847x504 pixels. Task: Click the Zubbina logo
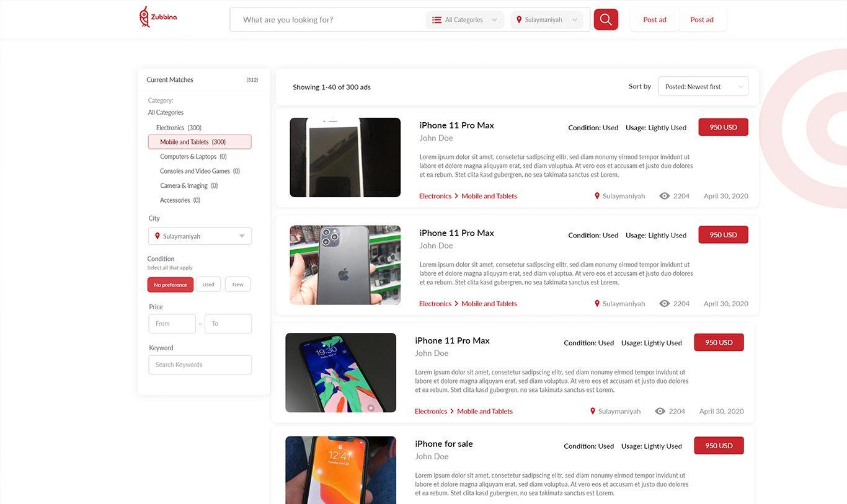[x=157, y=17]
